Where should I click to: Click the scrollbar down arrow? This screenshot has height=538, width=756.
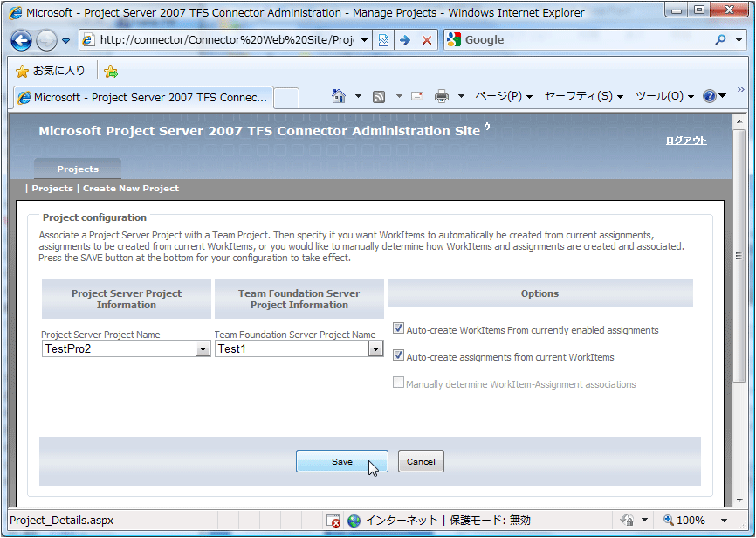point(739,500)
